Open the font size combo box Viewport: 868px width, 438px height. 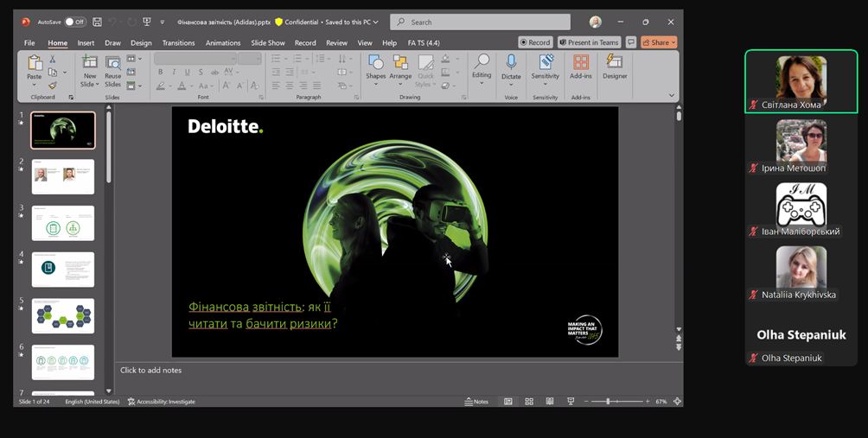coord(250,59)
